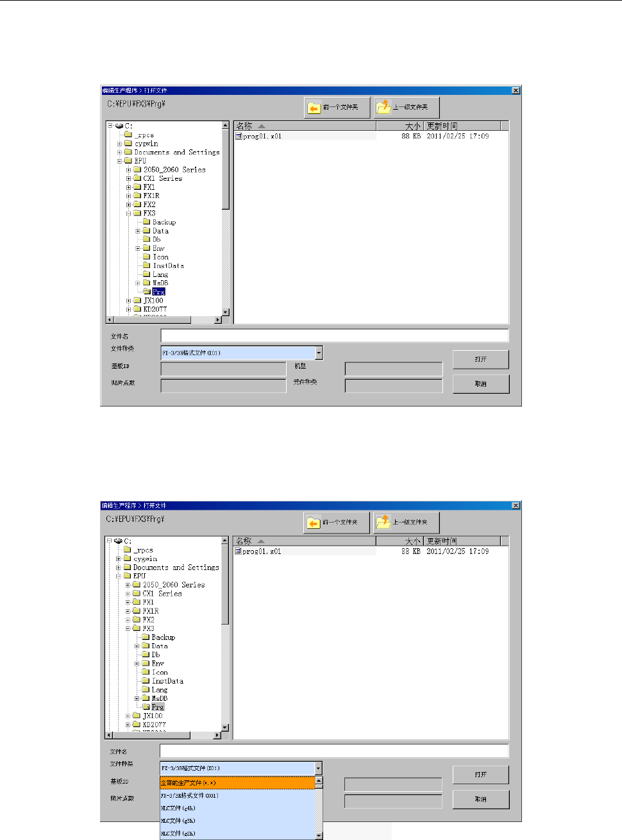
Task: Select highlighted Prg folder in upper tree
Action: tap(158, 292)
